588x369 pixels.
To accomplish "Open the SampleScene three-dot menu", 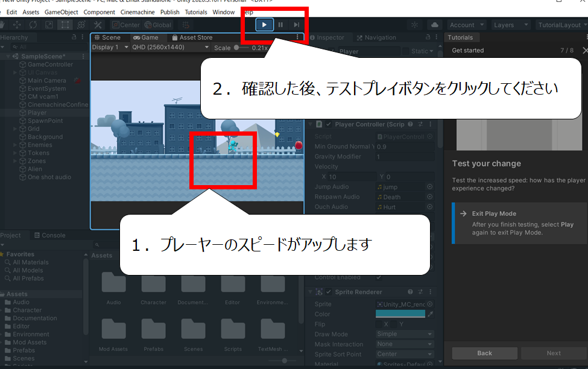I will pyautogui.click(x=83, y=56).
